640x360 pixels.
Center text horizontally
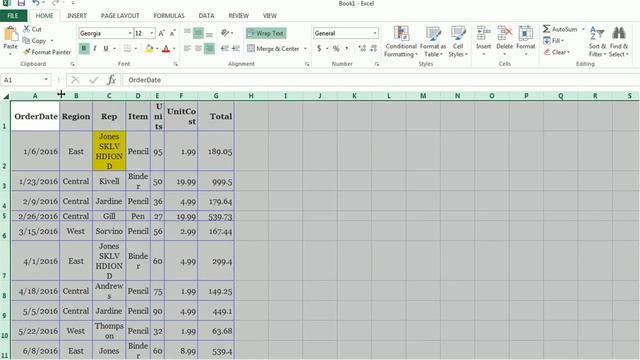click(x=198, y=49)
